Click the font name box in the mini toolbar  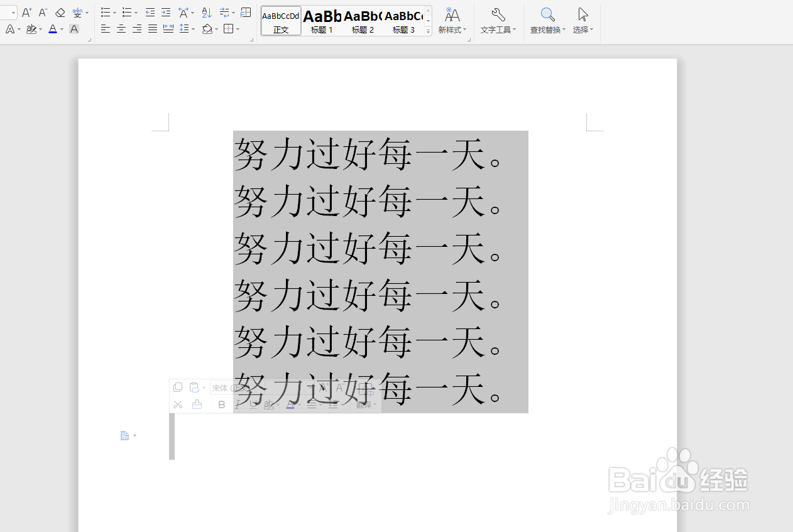pyautogui.click(x=238, y=388)
